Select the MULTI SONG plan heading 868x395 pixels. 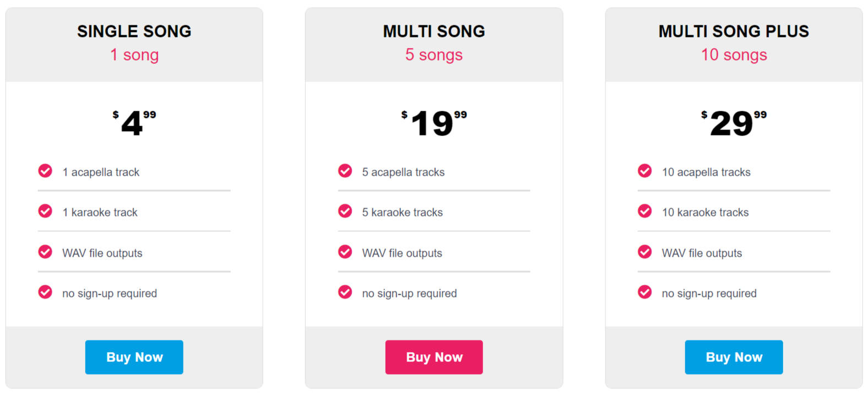click(434, 31)
